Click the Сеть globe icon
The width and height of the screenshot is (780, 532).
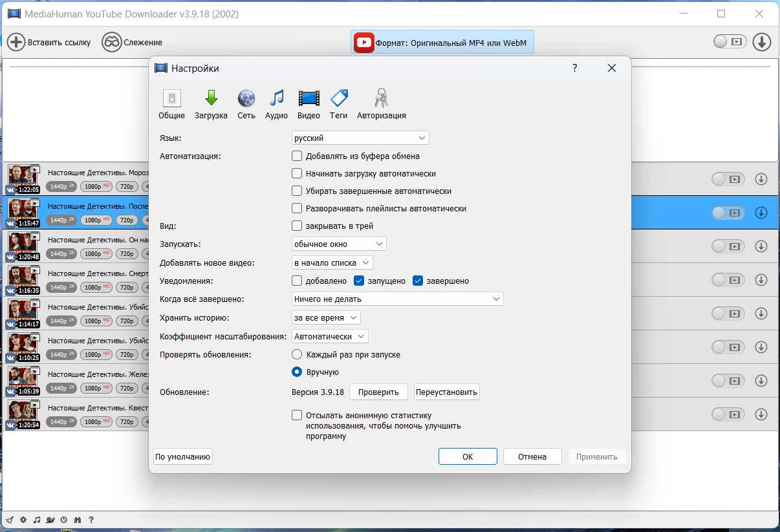(x=246, y=105)
